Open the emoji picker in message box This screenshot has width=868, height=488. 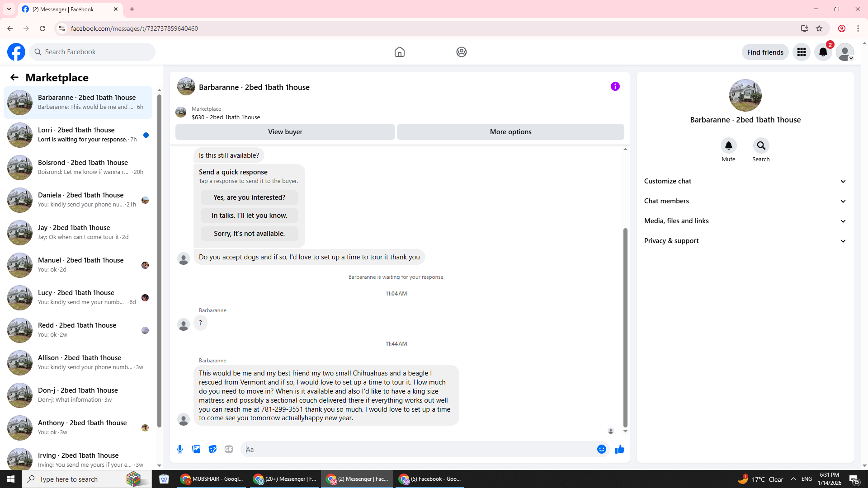point(601,449)
